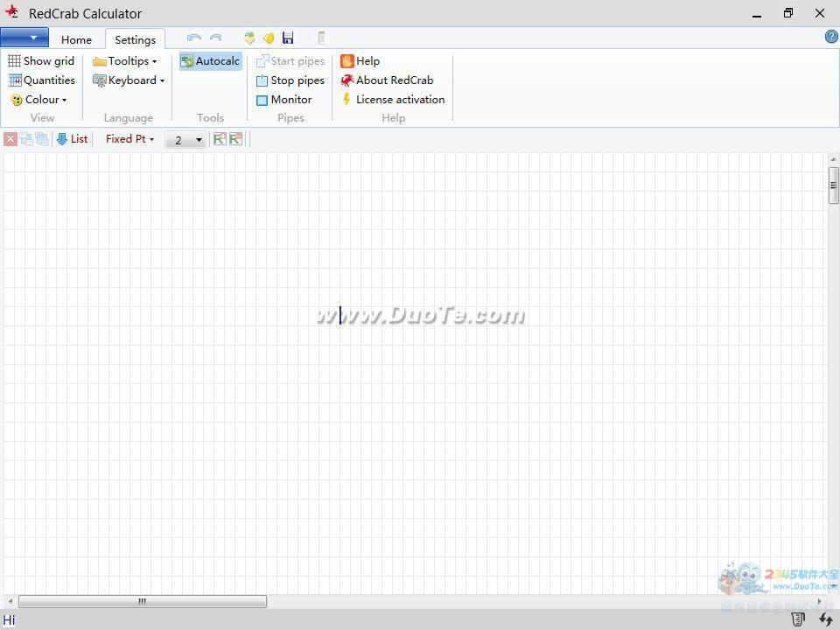Open the Tooltips language dropdown

(125, 61)
